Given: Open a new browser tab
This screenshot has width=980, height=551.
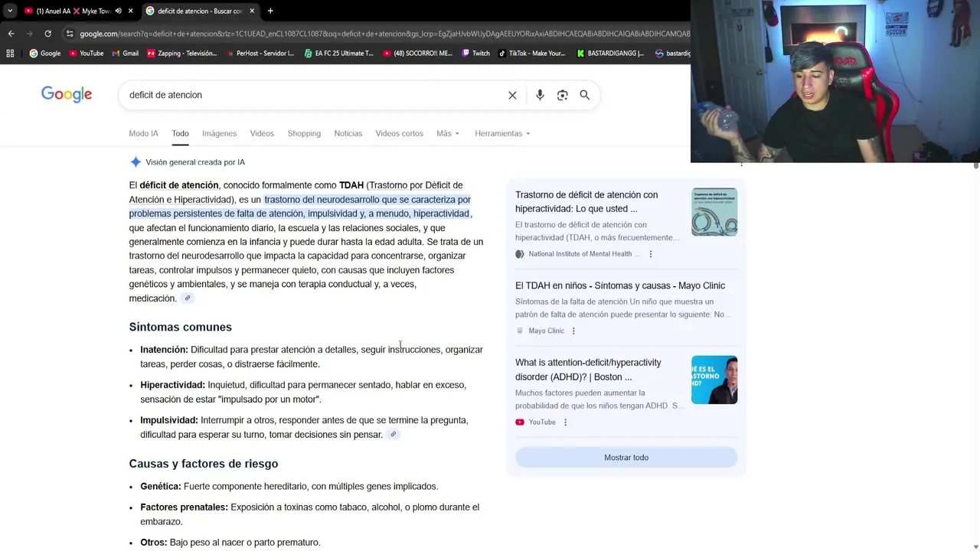Looking at the screenshot, I should click(x=270, y=11).
